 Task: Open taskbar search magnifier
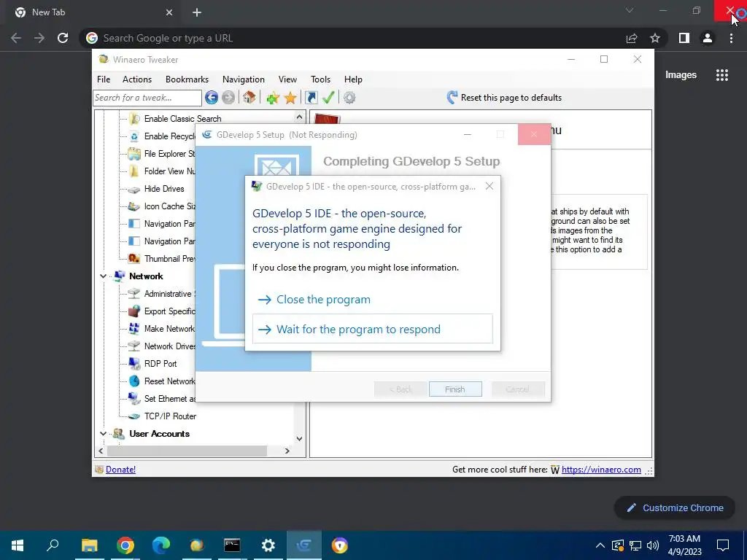(x=53, y=545)
